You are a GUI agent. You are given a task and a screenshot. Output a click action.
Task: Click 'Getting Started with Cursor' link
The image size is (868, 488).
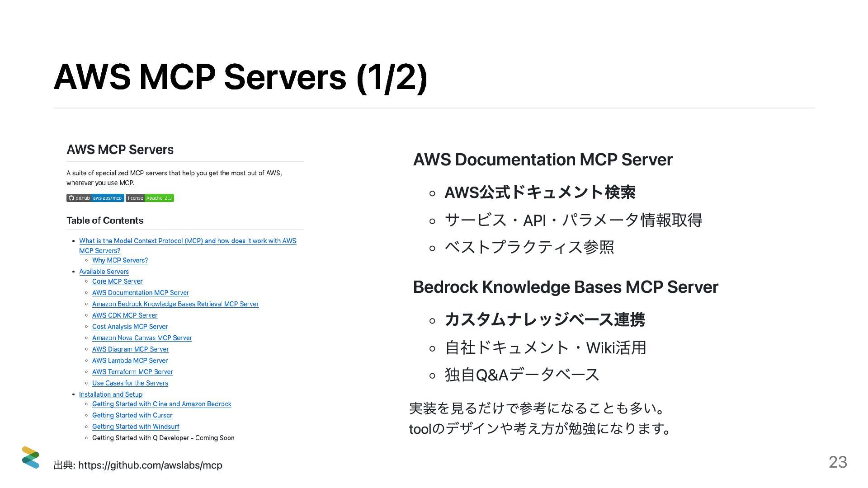(132, 415)
